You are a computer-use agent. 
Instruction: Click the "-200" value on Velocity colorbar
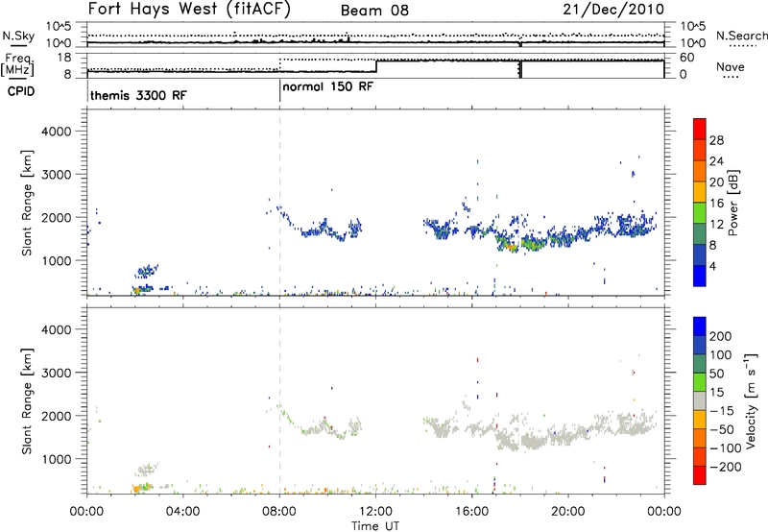tap(726, 467)
